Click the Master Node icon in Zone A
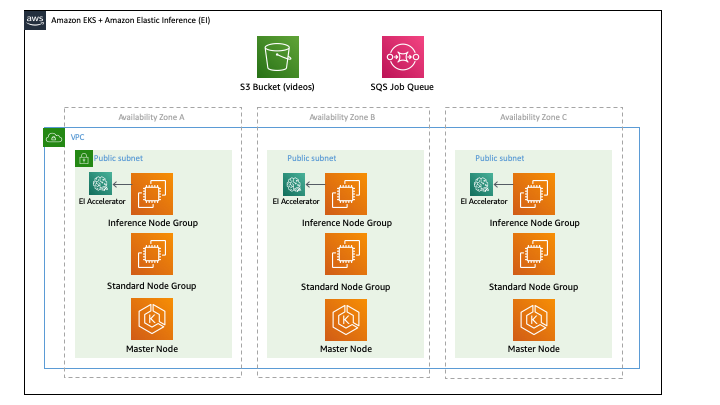 coord(152,319)
